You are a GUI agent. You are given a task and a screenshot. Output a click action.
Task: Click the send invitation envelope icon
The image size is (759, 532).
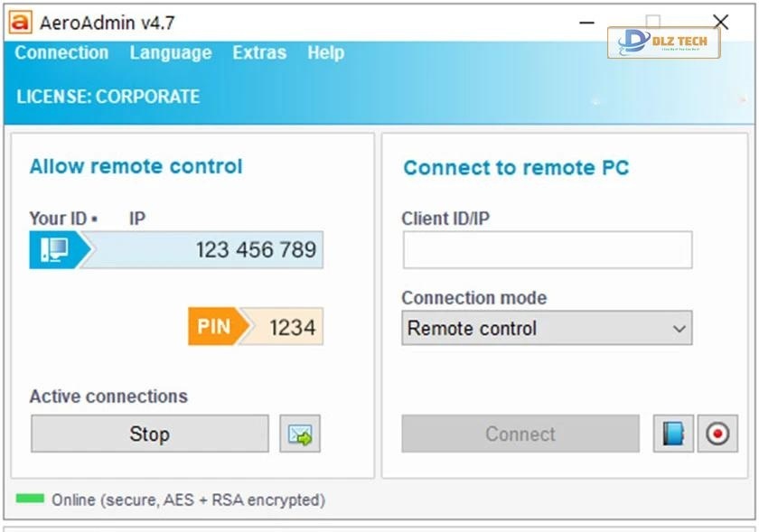pyautogui.click(x=299, y=434)
